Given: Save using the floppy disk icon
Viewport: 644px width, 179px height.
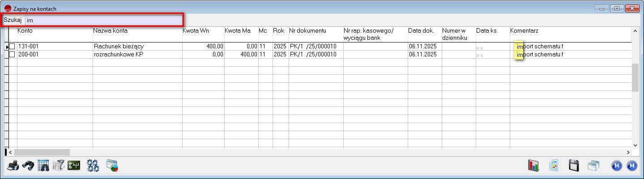Looking at the screenshot, I should pos(574,166).
